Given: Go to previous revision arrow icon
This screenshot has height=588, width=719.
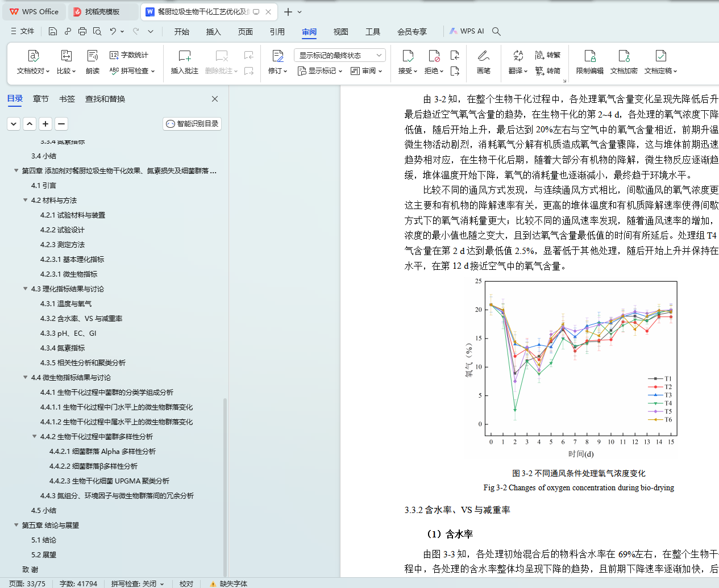Looking at the screenshot, I should (x=455, y=55).
